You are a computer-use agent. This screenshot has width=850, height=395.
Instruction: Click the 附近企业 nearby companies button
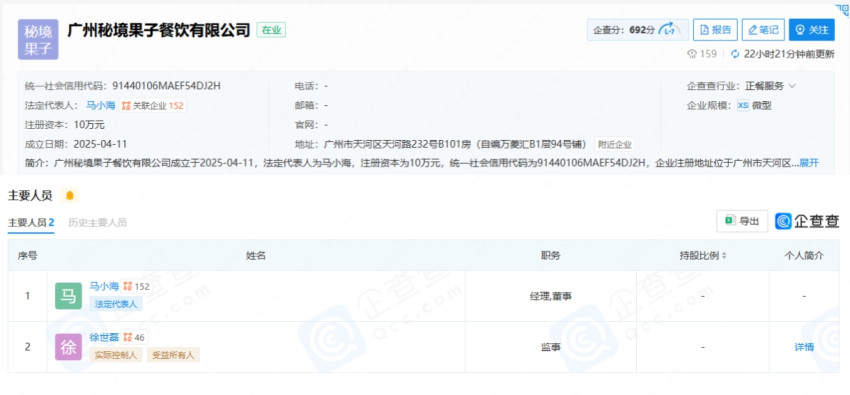pyautogui.click(x=614, y=144)
